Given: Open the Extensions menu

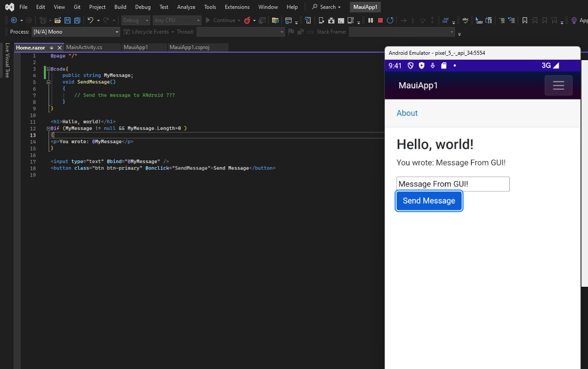Looking at the screenshot, I should [237, 7].
